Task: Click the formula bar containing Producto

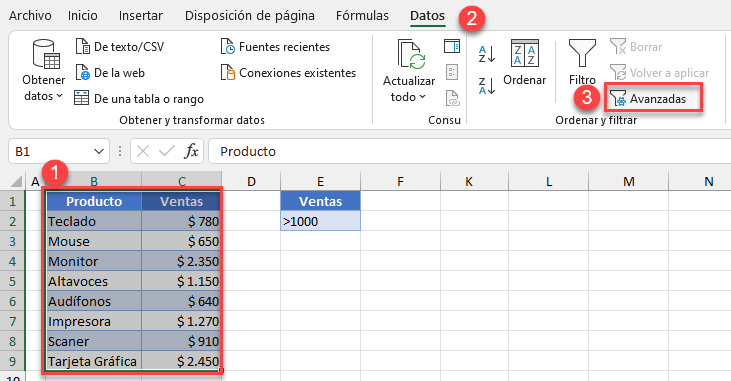Action: 469,152
